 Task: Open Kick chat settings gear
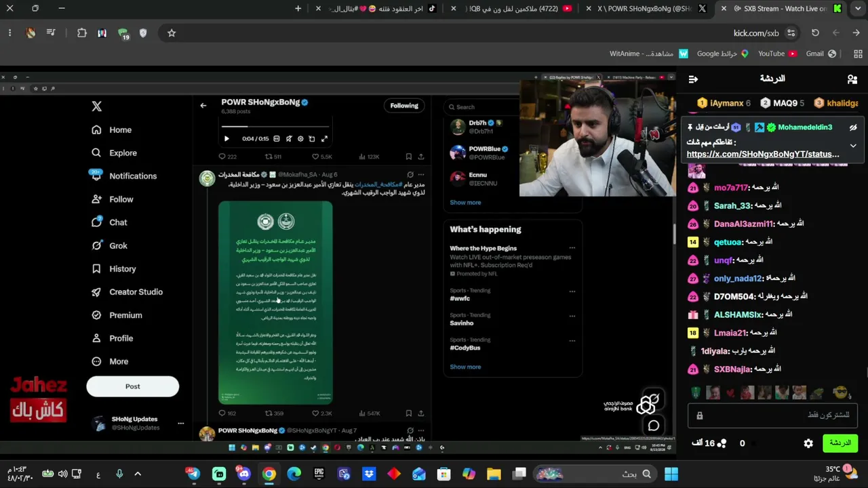[x=808, y=443]
